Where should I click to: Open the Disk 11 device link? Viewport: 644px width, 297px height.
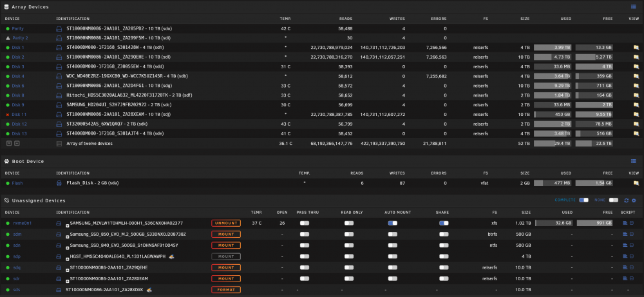19,115
